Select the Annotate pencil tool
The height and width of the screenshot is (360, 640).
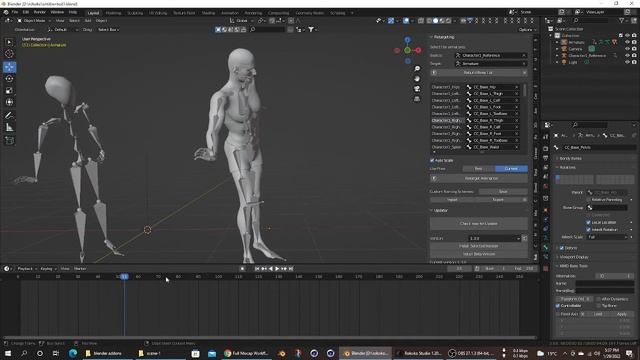coord(9,116)
